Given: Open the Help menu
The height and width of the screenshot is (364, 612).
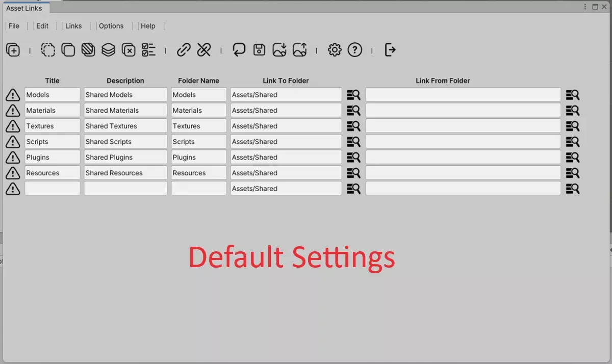Looking at the screenshot, I should click(x=148, y=26).
